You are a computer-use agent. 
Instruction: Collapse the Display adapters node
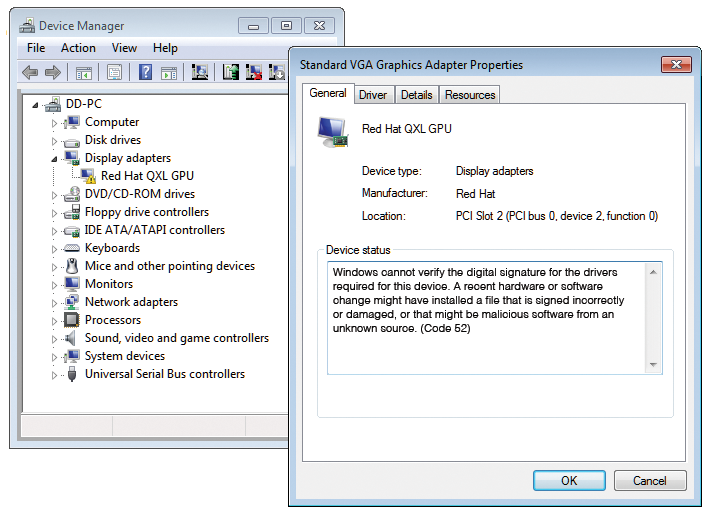point(54,159)
